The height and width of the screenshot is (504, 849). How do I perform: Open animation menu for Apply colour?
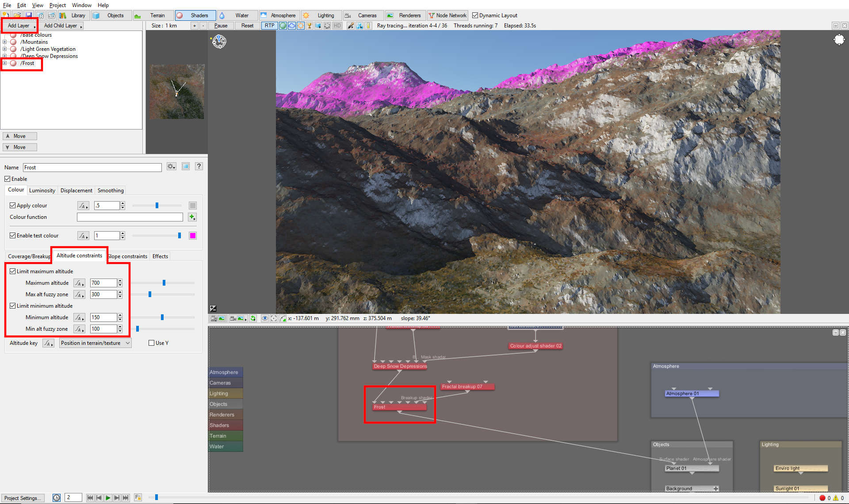click(83, 206)
